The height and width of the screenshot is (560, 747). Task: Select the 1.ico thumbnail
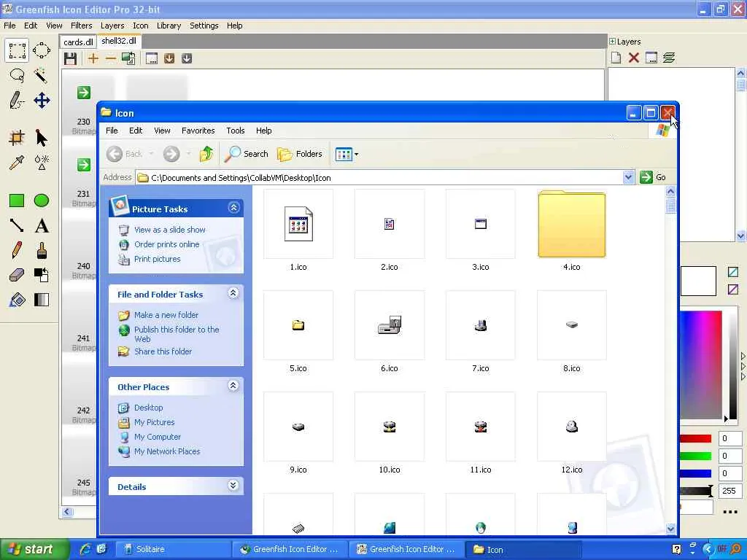(x=298, y=224)
